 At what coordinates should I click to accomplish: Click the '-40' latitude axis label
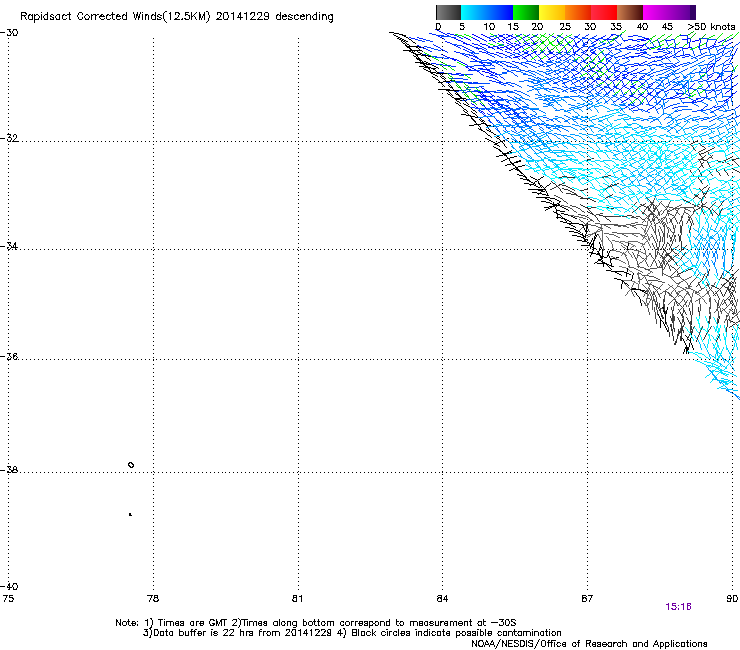9,587
